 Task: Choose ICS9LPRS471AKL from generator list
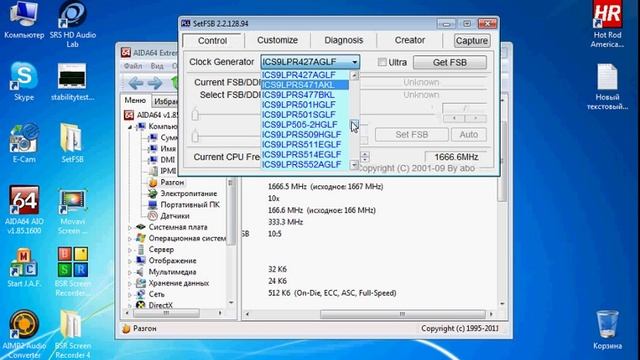click(x=305, y=85)
